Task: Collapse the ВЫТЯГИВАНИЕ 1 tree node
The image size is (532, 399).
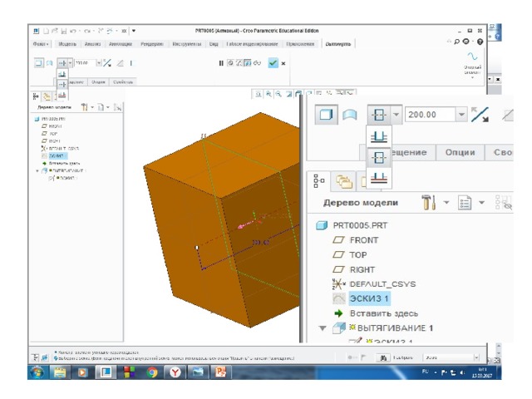Action: click(323, 328)
